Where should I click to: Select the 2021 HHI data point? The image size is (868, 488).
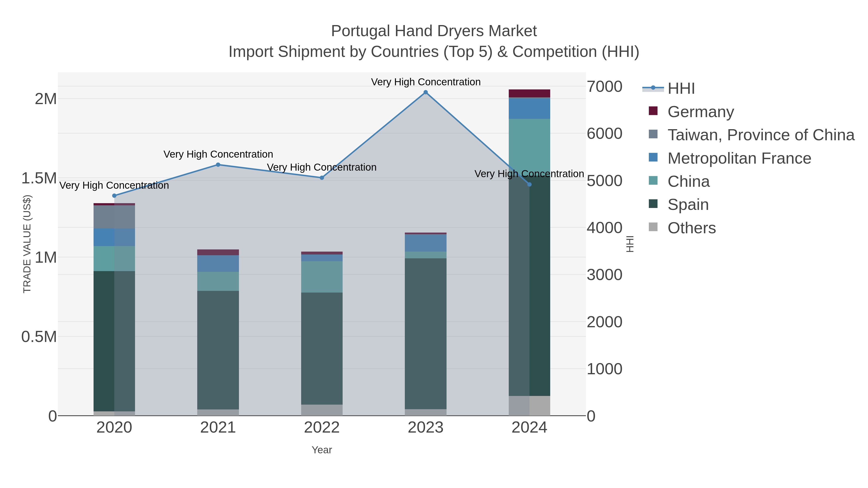[x=218, y=165]
